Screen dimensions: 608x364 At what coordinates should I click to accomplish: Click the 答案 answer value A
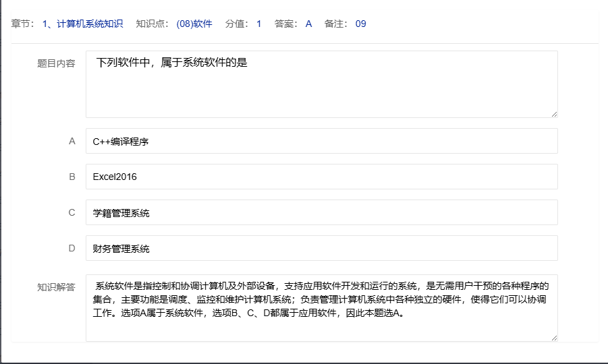(308, 24)
